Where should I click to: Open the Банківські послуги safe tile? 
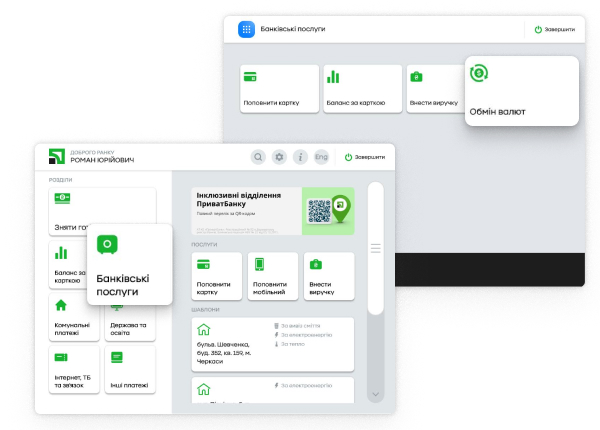(x=130, y=265)
